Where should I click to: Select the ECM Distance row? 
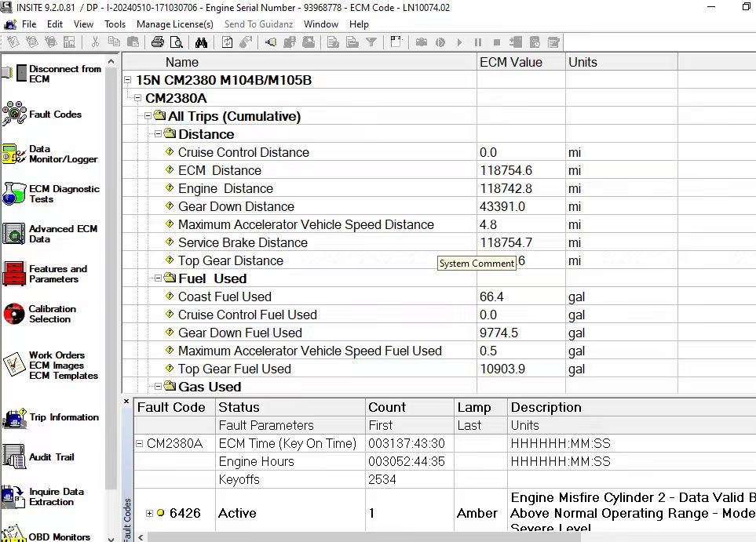coord(220,170)
